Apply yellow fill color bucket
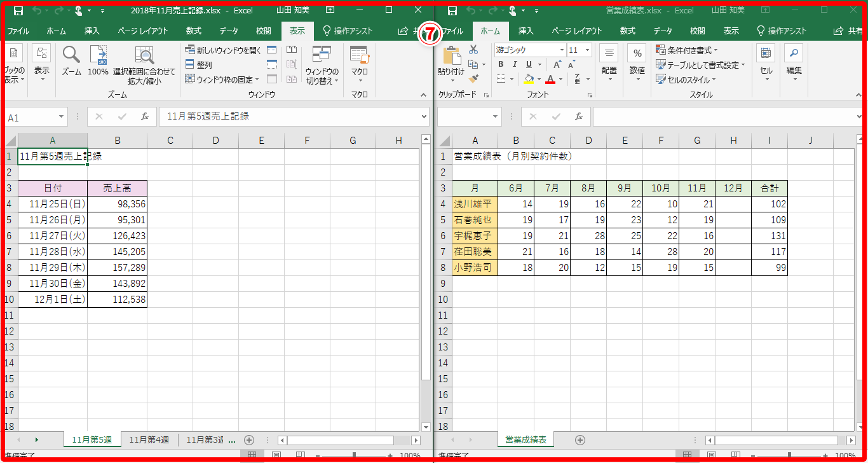The image size is (868, 463). tap(528, 79)
